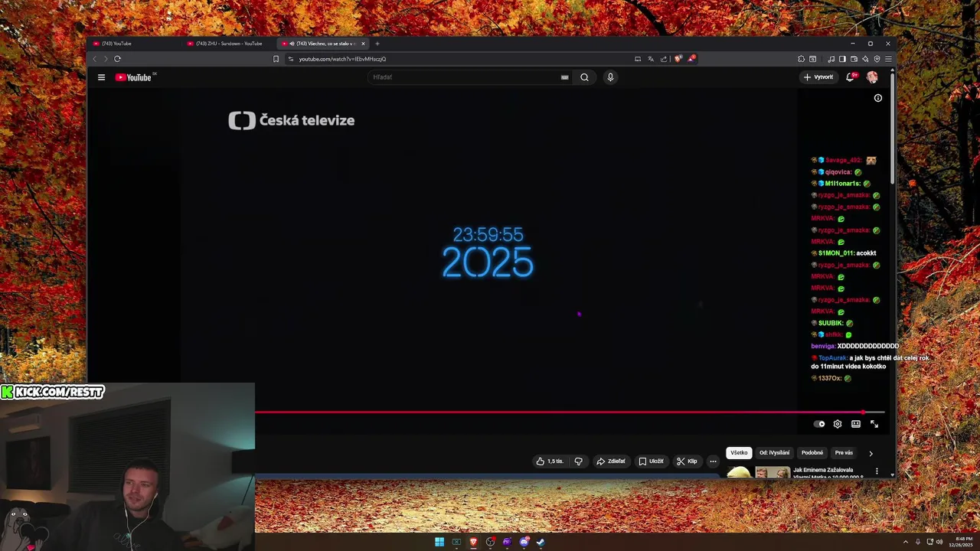
Task: Open Brave Rewards triangle icon
Action: 691,59
